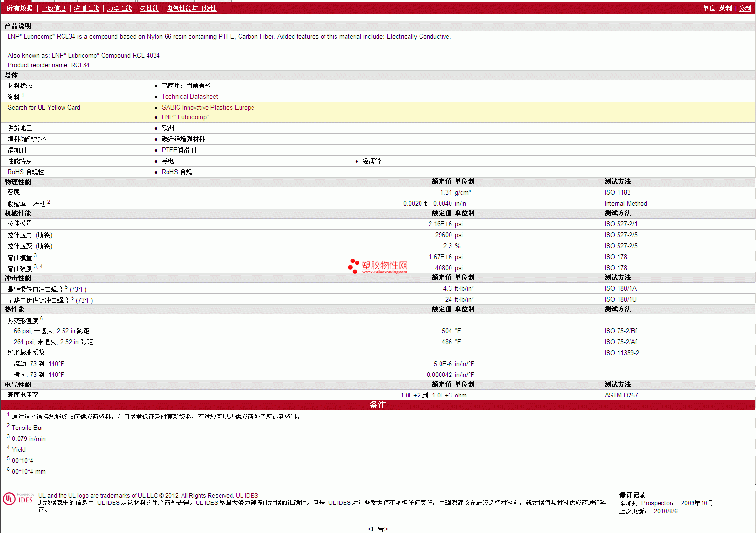
Task: Click the Yield footnote
Action: click(x=19, y=450)
